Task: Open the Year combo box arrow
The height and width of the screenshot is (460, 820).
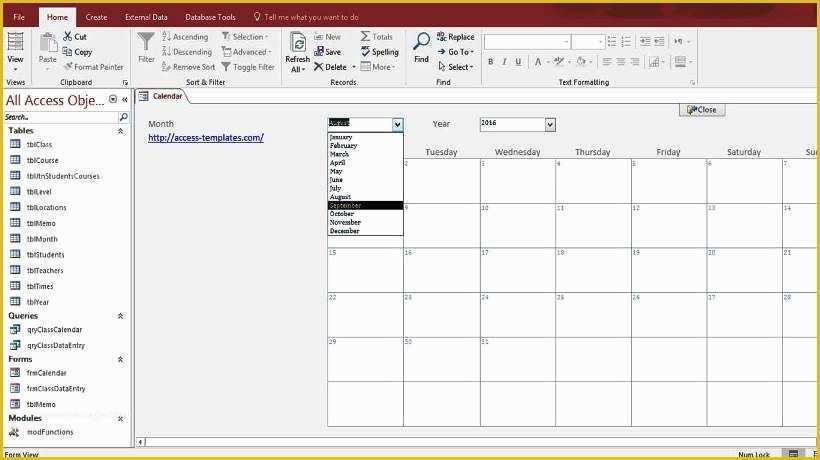Action: coord(550,124)
